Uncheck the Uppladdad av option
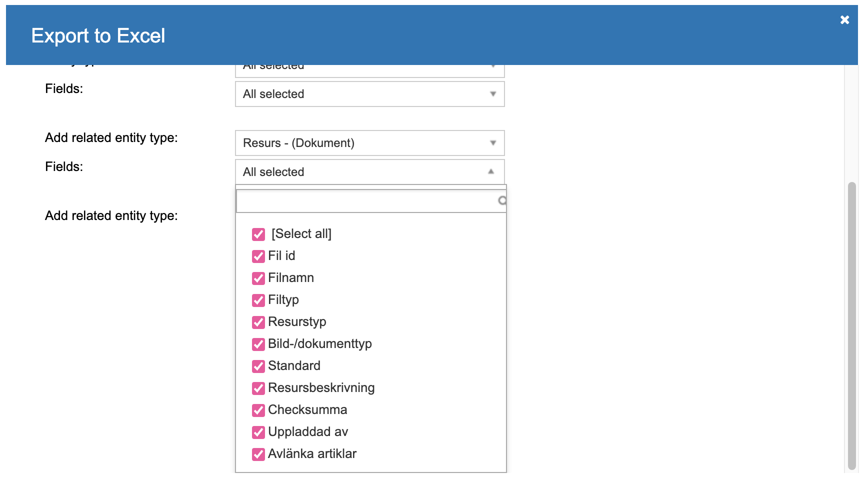 [x=258, y=432]
